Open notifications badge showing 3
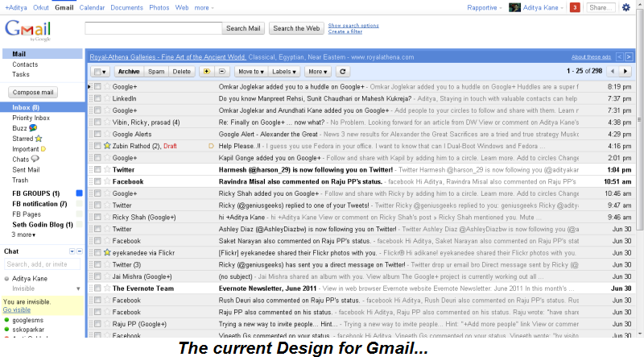The width and height of the screenshot is (644, 357). [x=575, y=7]
